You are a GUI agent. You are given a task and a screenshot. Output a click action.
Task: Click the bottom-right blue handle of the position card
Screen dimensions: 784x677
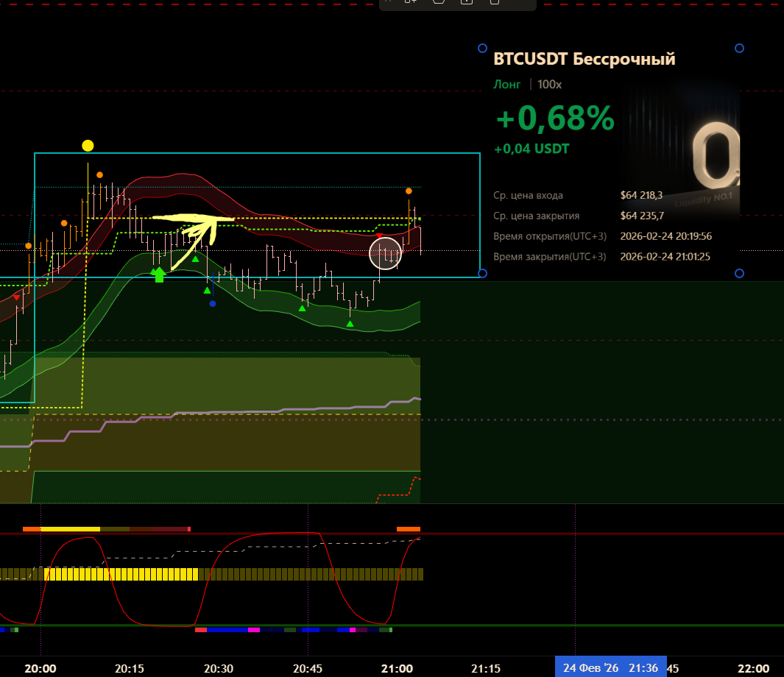pos(739,274)
